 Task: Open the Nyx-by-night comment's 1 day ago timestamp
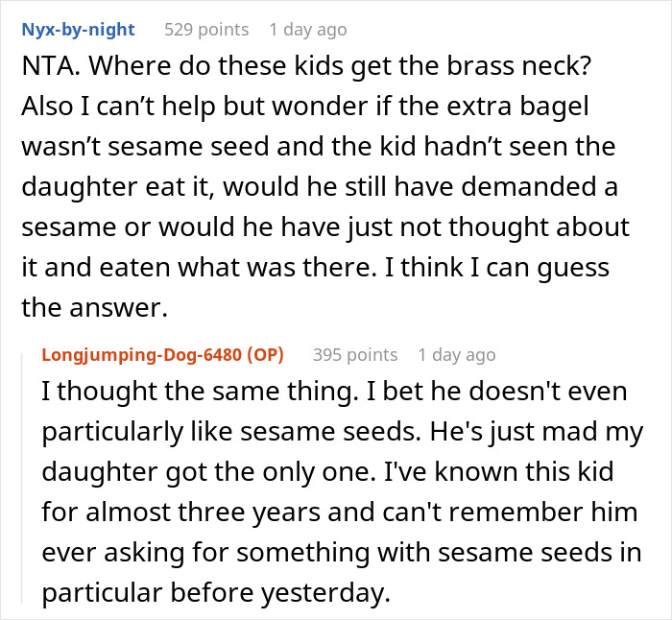pos(307,30)
